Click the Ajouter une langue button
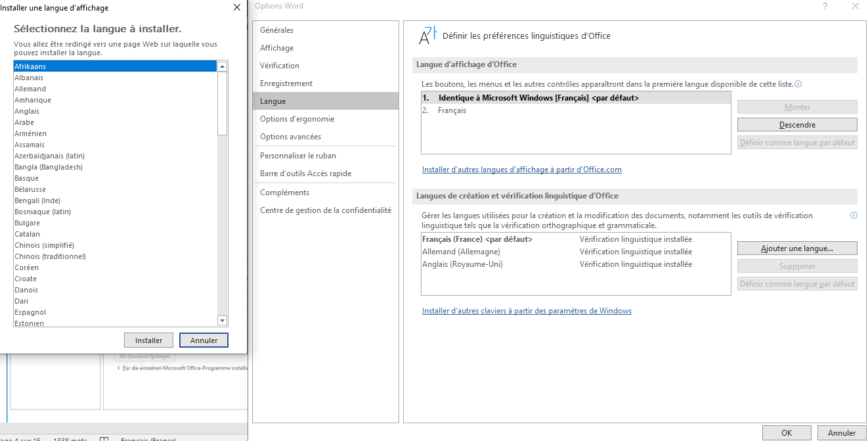This screenshot has height=441, width=868. coord(797,248)
